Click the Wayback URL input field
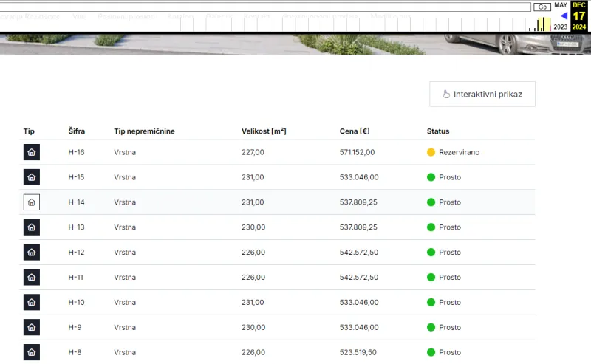The width and height of the screenshot is (591, 364). pyautogui.click(x=265, y=7)
